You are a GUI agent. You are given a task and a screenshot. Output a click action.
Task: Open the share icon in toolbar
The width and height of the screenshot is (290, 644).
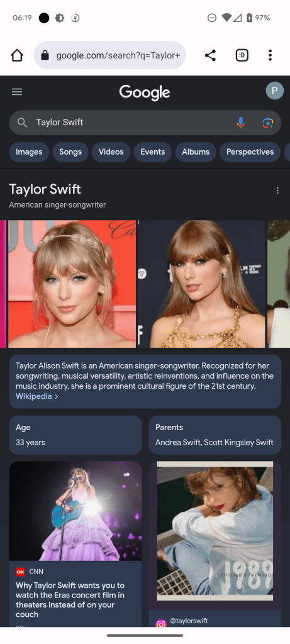(x=210, y=55)
